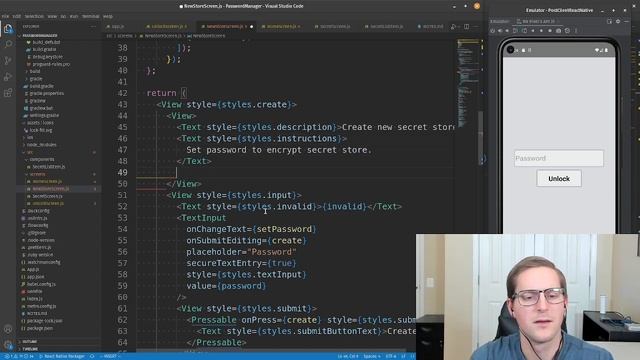Click the emulator power button icon

point(493,31)
